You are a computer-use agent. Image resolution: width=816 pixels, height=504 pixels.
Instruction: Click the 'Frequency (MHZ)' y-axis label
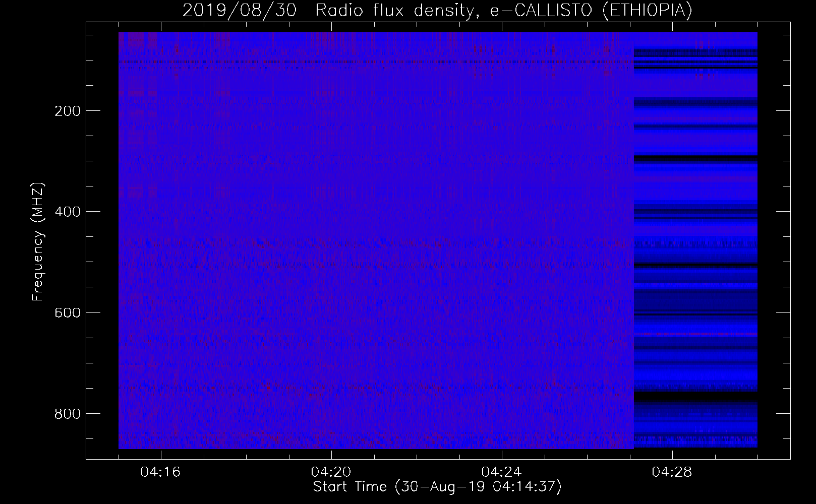[x=38, y=242]
